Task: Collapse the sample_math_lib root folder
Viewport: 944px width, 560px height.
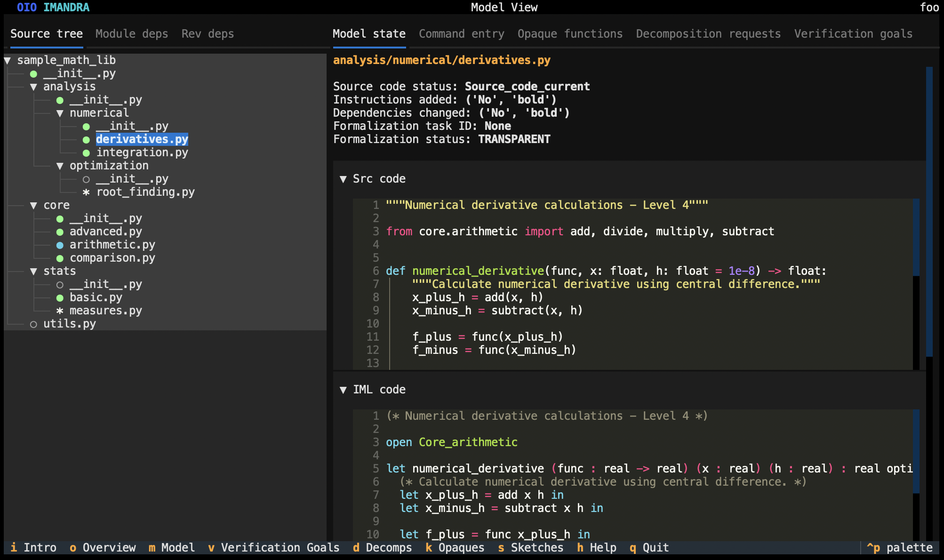Action: pos(8,61)
